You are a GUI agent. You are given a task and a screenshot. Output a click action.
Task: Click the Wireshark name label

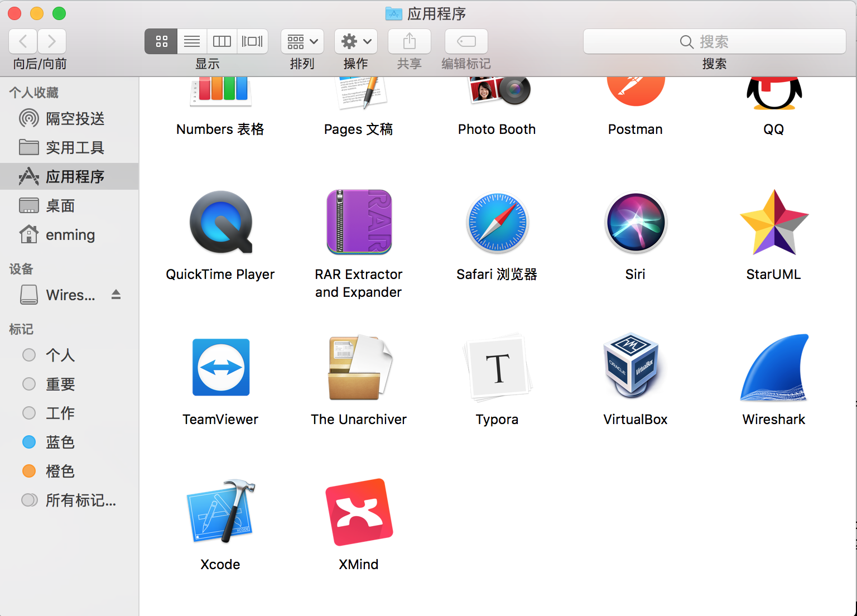[774, 419]
